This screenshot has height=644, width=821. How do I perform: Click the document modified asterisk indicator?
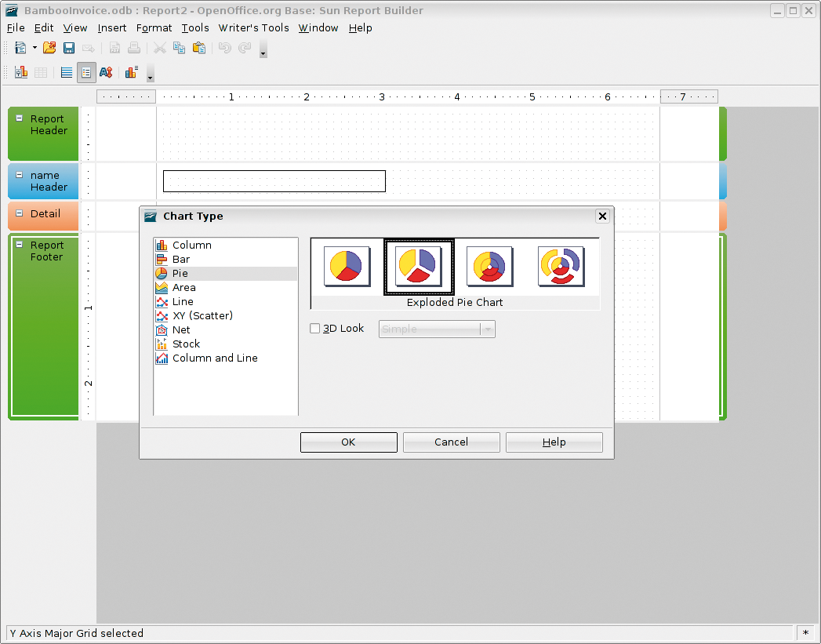pos(805,633)
